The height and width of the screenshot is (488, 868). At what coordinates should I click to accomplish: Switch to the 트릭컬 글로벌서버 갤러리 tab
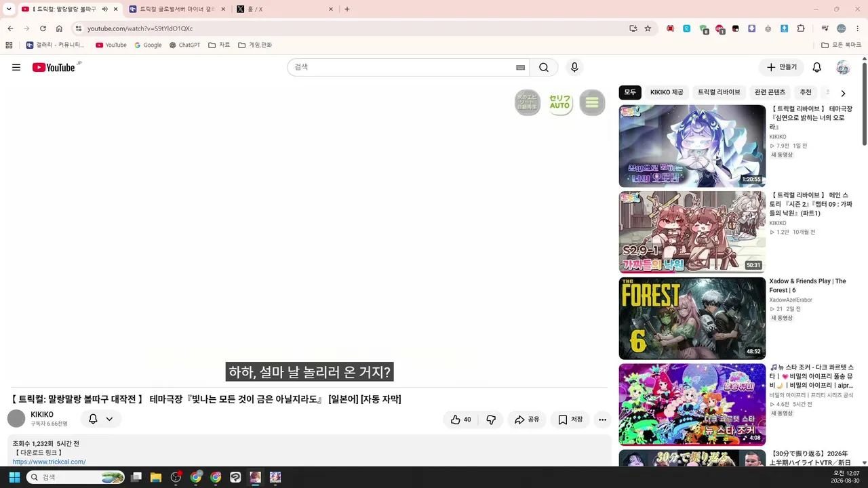pos(176,9)
